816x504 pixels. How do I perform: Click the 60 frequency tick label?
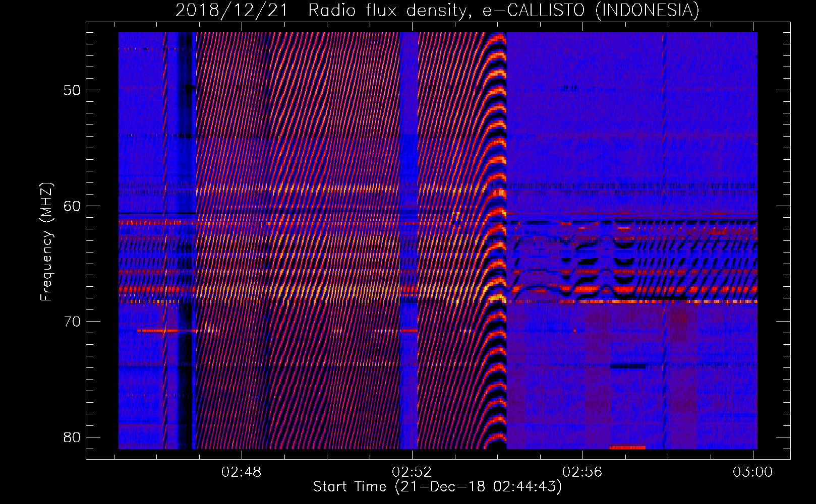coord(72,206)
